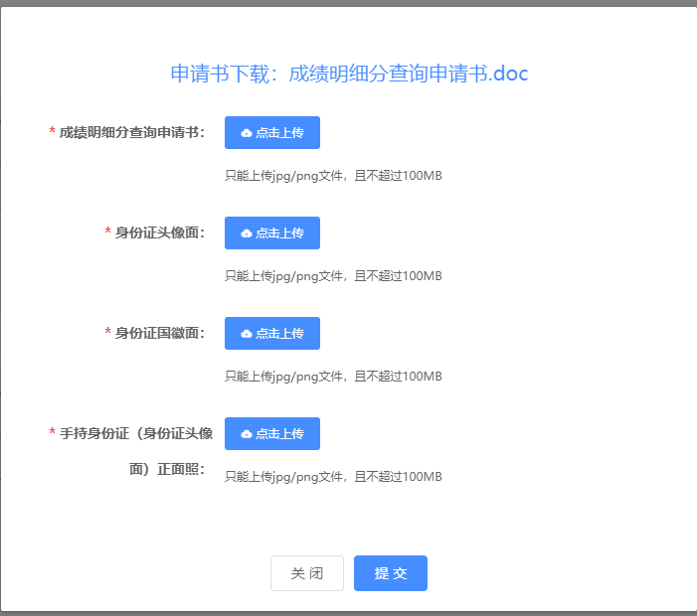The image size is (697, 616).
Task: Click the 成绩明细分查询申请书 field label
Action: tap(131, 132)
